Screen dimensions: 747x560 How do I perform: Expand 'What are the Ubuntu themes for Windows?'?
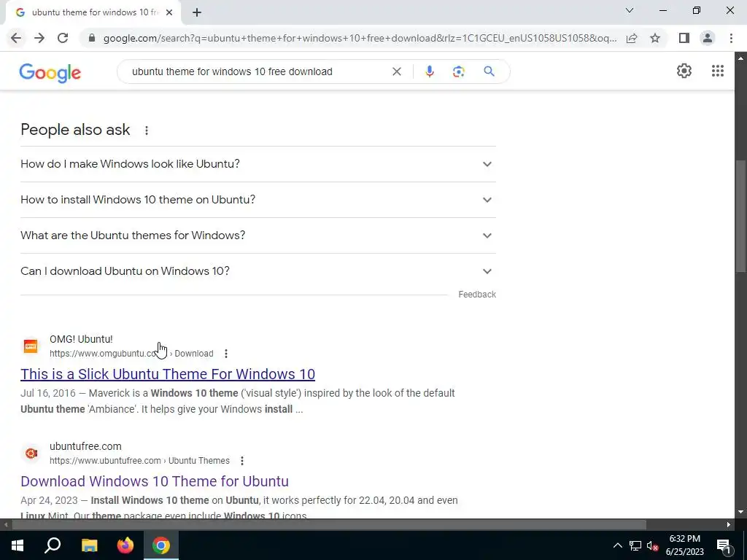click(258, 236)
